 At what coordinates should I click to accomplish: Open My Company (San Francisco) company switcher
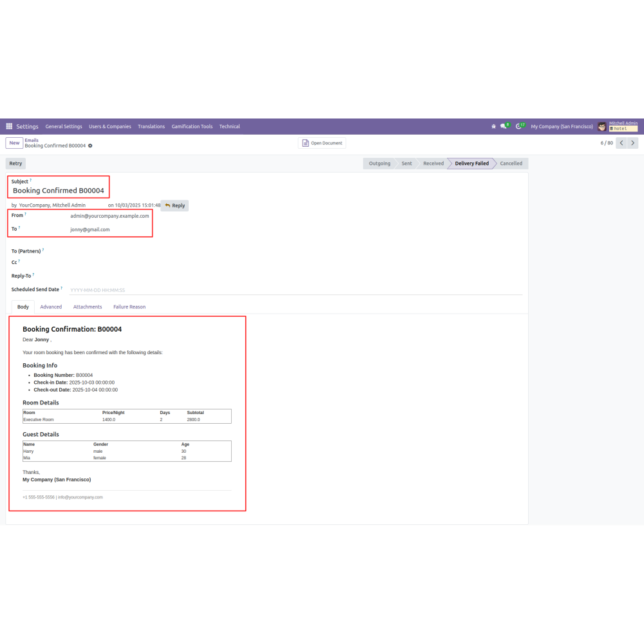point(562,126)
